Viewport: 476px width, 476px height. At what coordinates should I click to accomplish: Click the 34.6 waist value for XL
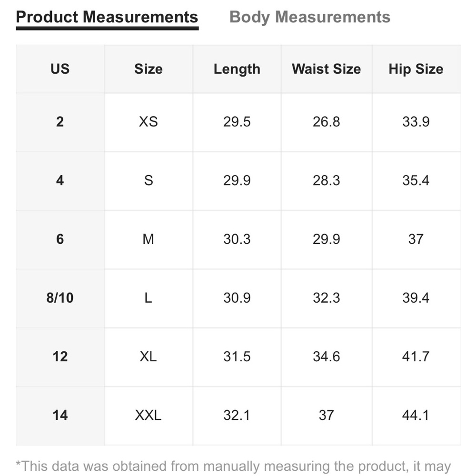click(x=327, y=357)
